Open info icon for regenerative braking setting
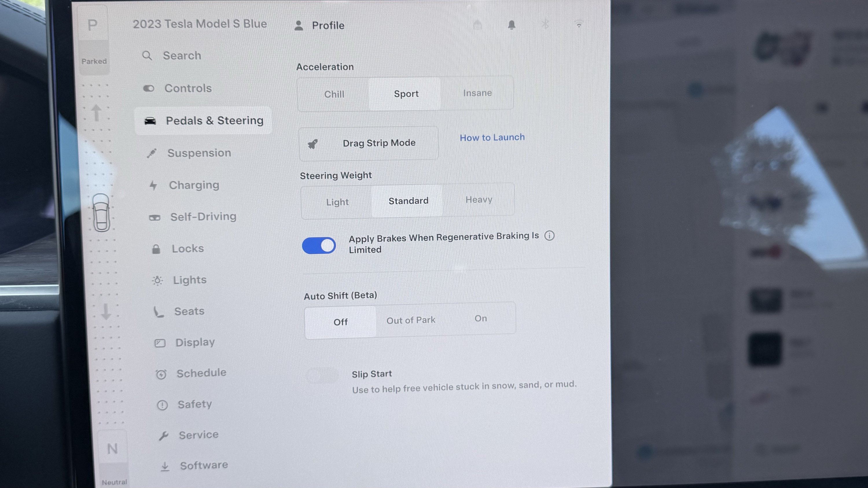The height and width of the screenshot is (488, 868). (549, 235)
